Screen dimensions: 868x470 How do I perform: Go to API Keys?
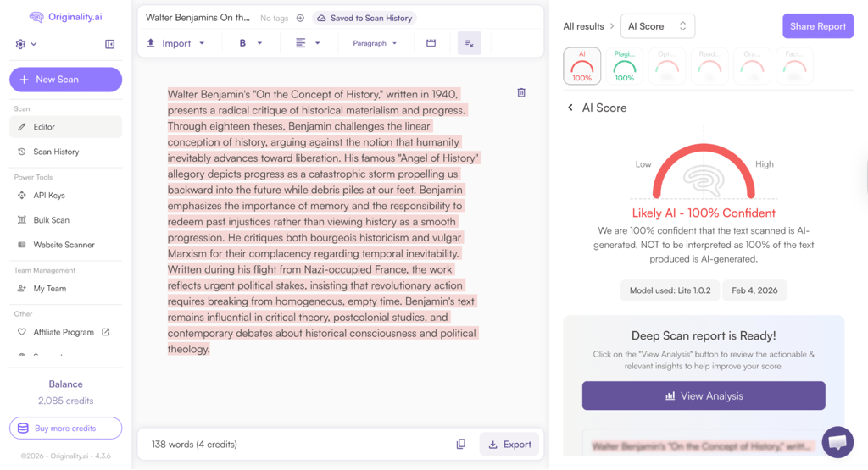pos(66,195)
